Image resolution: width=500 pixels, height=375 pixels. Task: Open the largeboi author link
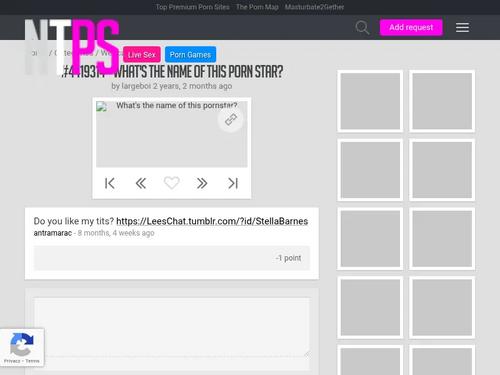coord(136,86)
